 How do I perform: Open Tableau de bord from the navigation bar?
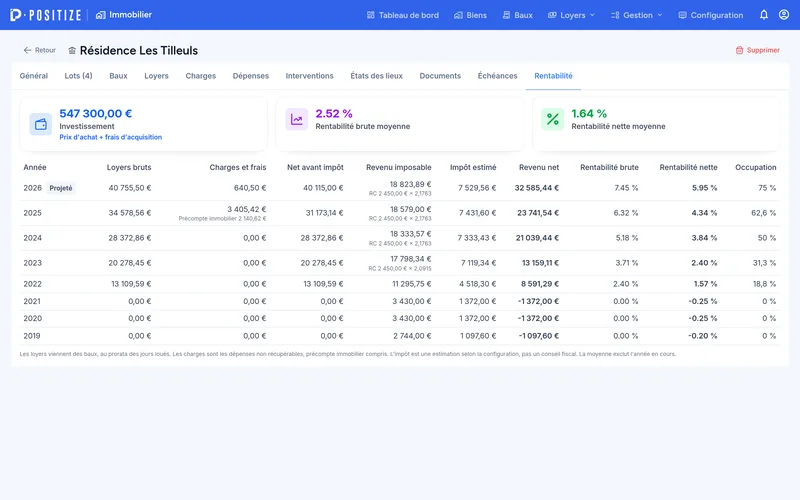tap(403, 15)
